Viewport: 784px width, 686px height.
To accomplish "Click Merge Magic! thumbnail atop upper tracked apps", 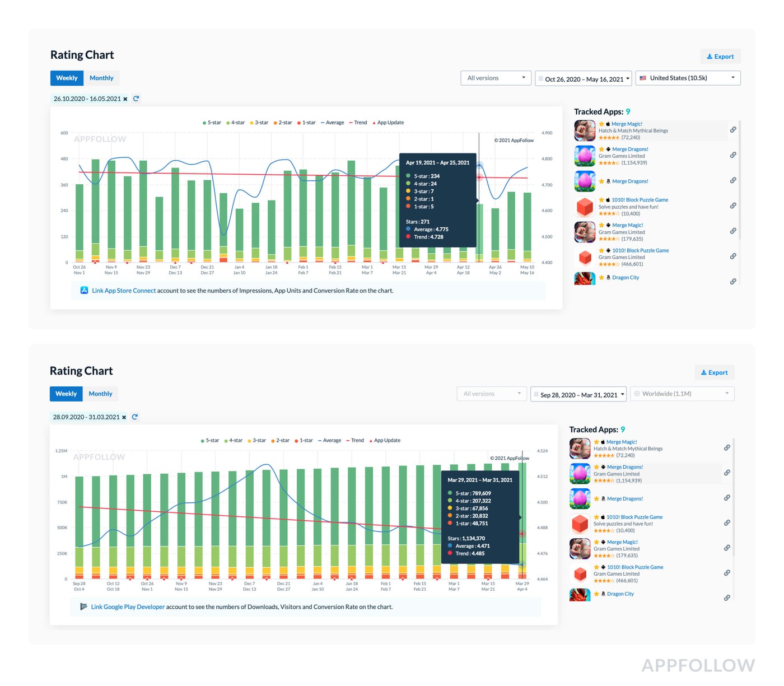I will click(x=585, y=130).
